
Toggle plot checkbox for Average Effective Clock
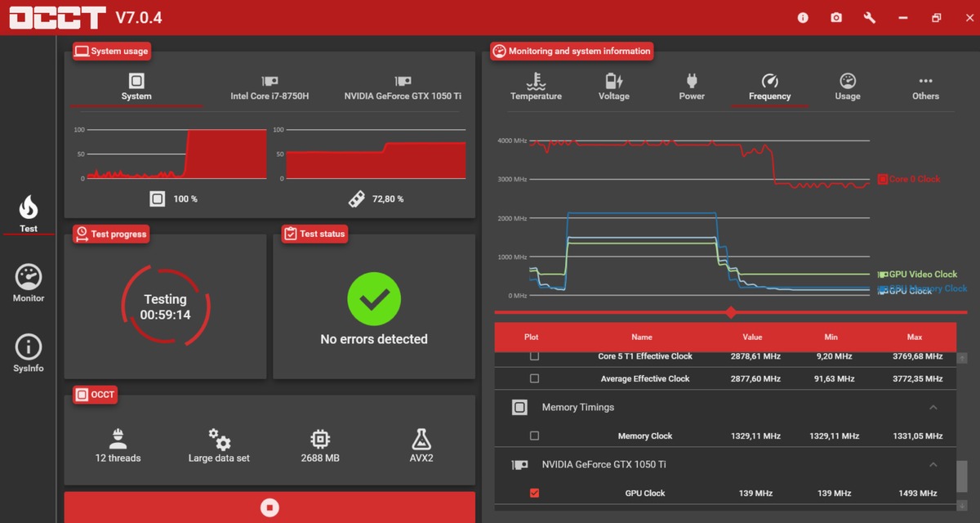[x=535, y=378]
